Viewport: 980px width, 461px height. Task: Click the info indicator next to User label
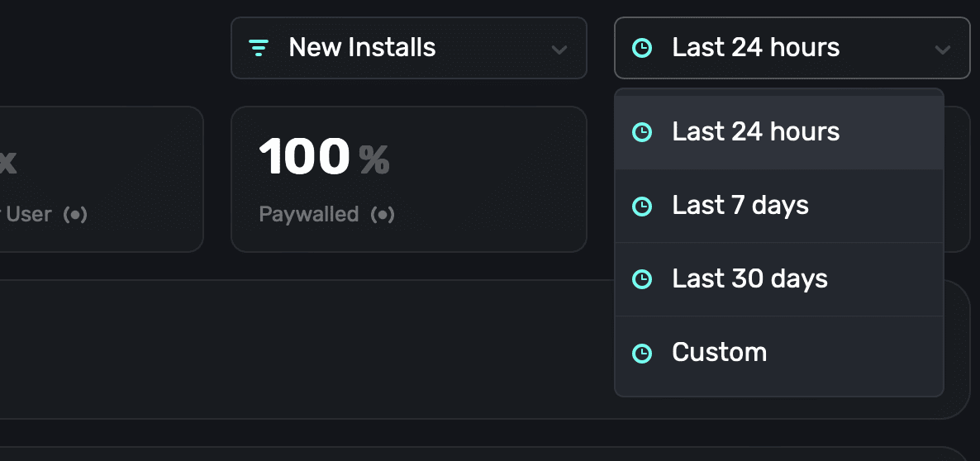coord(75,215)
